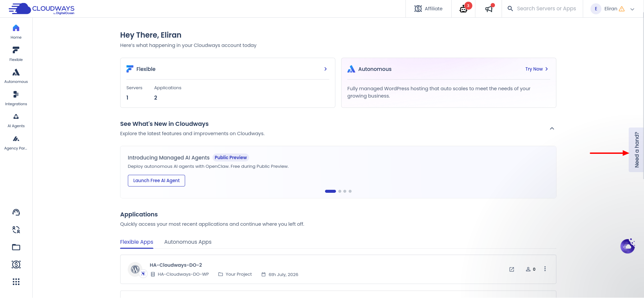The height and width of the screenshot is (298, 644).
Task: Click the account warning triangle icon
Action: click(x=622, y=9)
